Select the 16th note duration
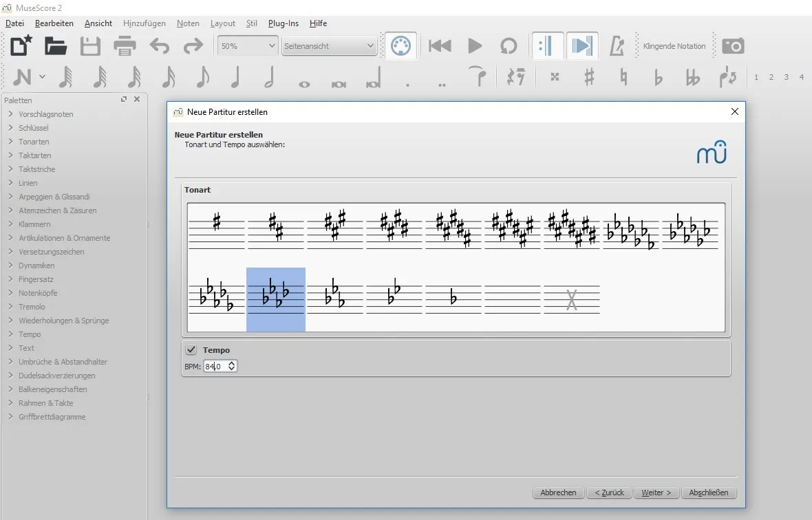This screenshot has width=812, height=520. click(x=169, y=77)
